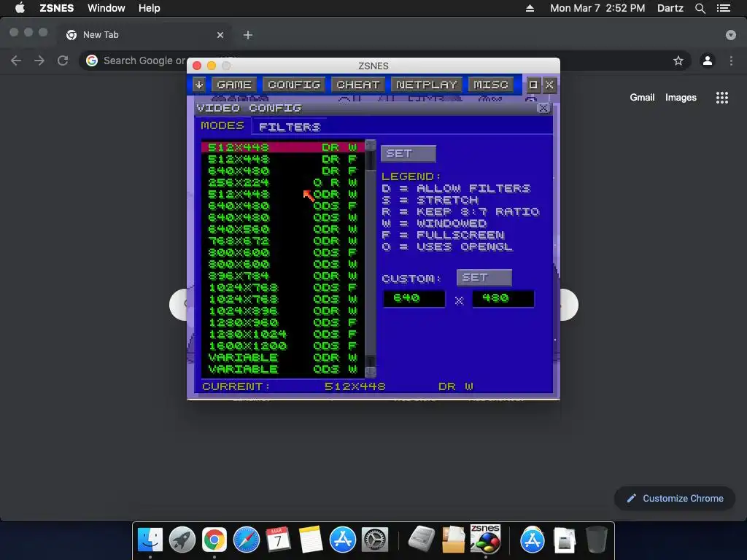
Task: Open the Help menu in menu bar
Action: 149,8
